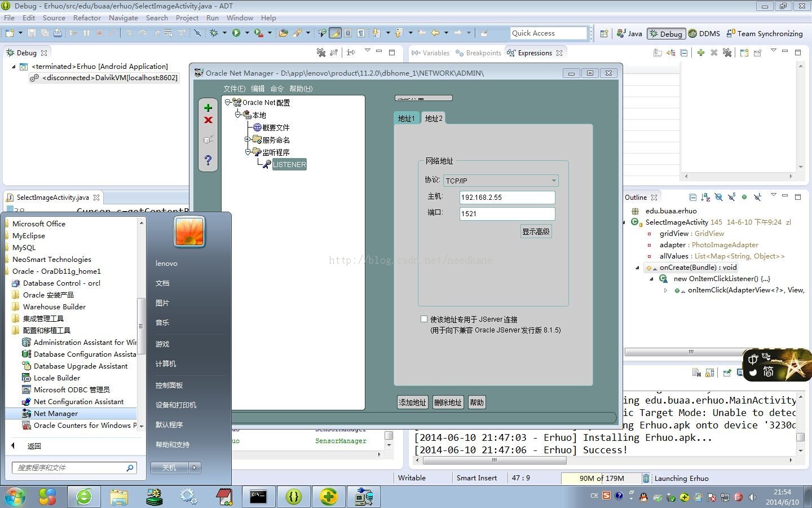Click the Open Perspective icon
The image size is (812, 508).
point(604,33)
